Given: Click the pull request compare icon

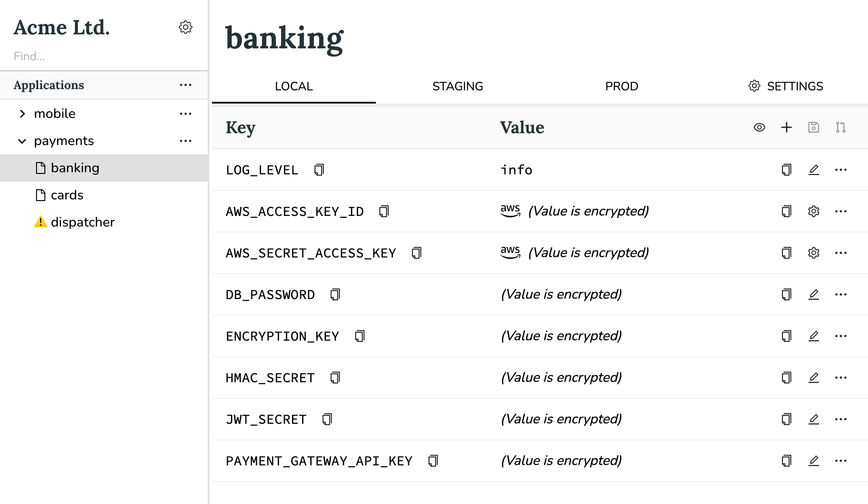Looking at the screenshot, I should [x=840, y=127].
